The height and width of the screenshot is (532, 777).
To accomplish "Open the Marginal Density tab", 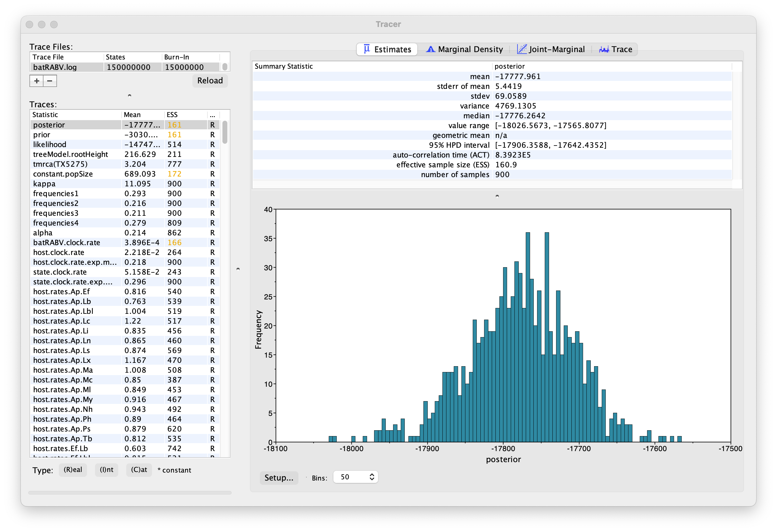I will tap(464, 49).
